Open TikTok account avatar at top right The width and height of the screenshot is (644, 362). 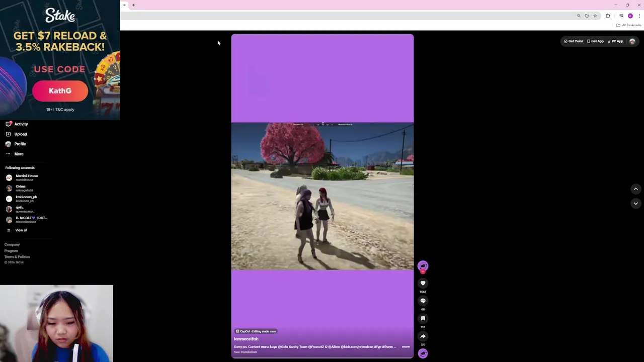pos(632,41)
